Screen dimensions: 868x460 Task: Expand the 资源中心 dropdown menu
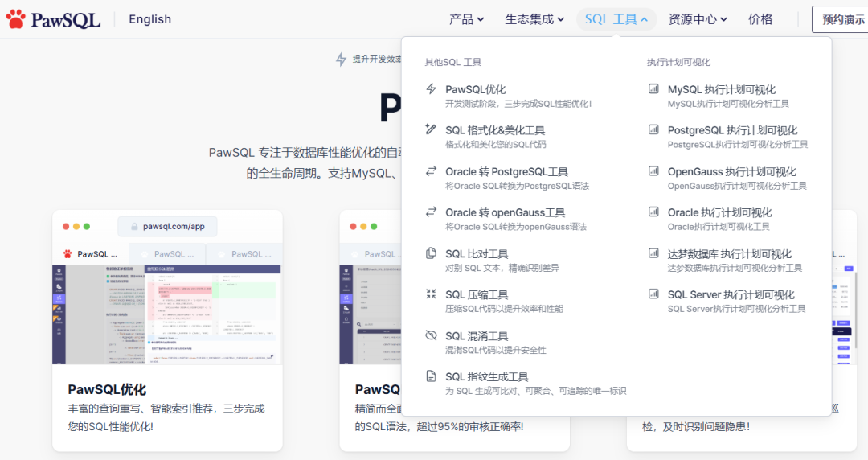[x=698, y=19]
